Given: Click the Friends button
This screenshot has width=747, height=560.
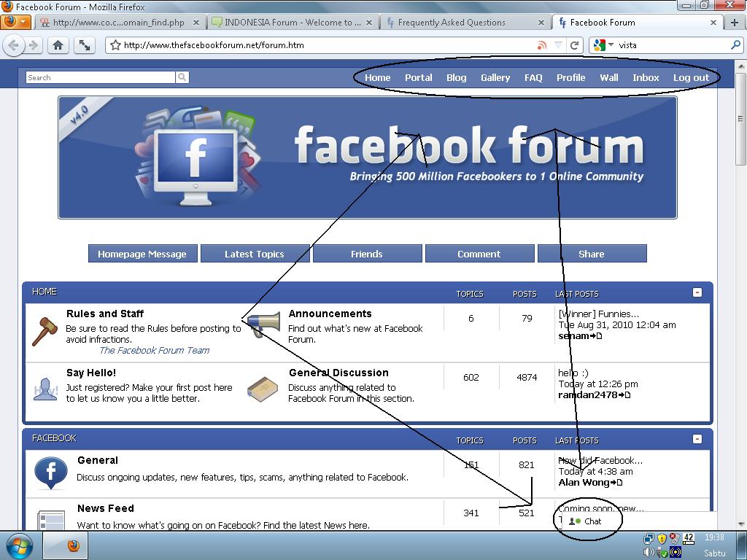Looking at the screenshot, I should 367,254.
